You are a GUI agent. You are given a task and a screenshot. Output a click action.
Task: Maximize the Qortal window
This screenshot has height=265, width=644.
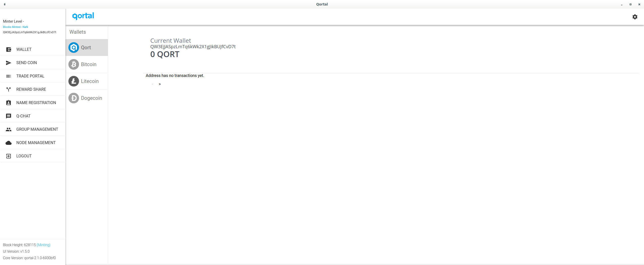click(x=630, y=4)
